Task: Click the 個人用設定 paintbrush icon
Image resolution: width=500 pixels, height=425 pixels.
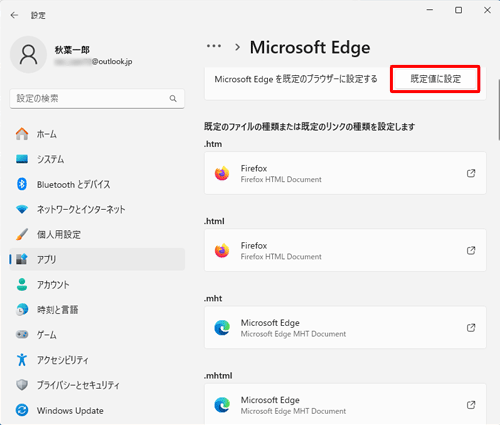Action: (x=22, y=234)
